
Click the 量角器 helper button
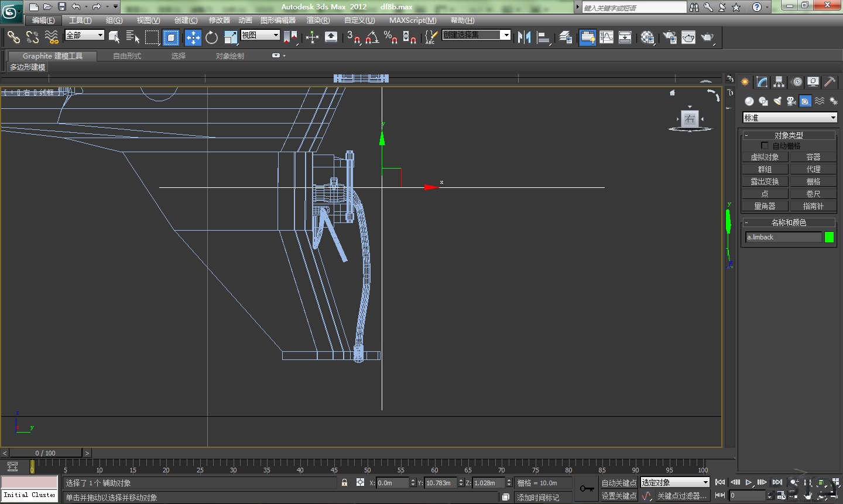click(x=765, y=206)
